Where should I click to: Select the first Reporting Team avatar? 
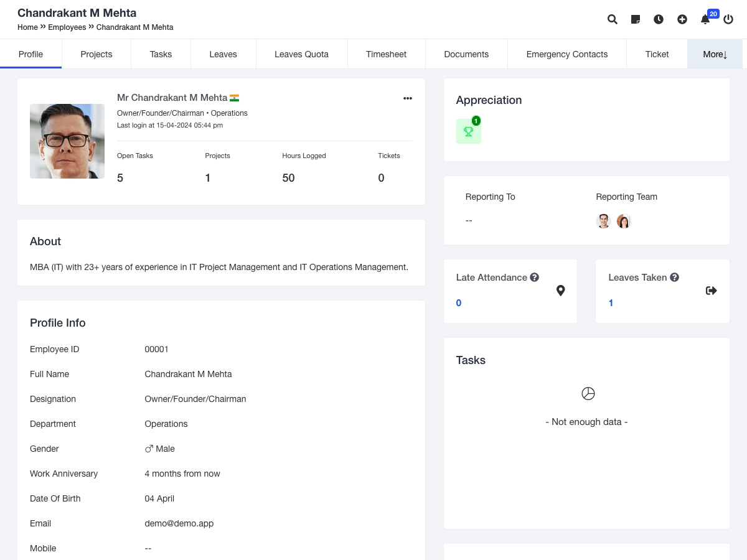(603, 221)
